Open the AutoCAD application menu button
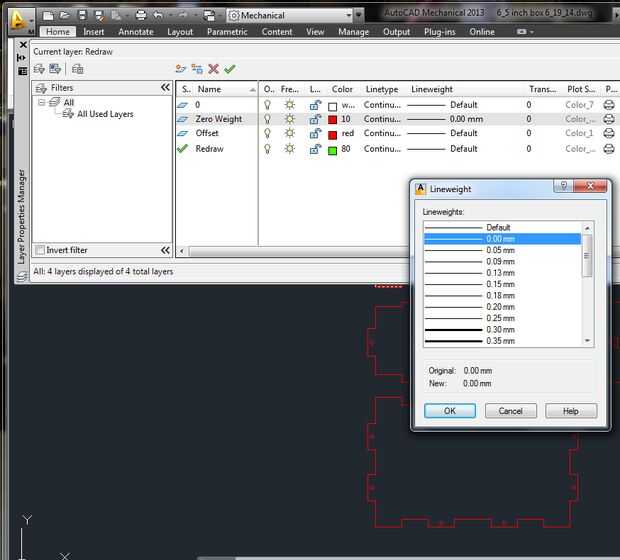This screenshot has height=560, width=620. click(19, 21)
